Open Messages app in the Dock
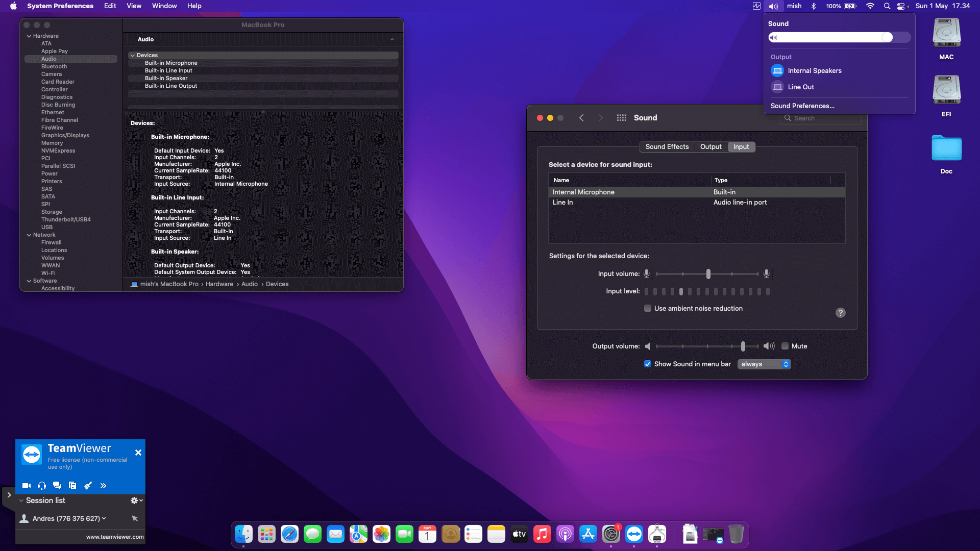 (x=312, y=534)
